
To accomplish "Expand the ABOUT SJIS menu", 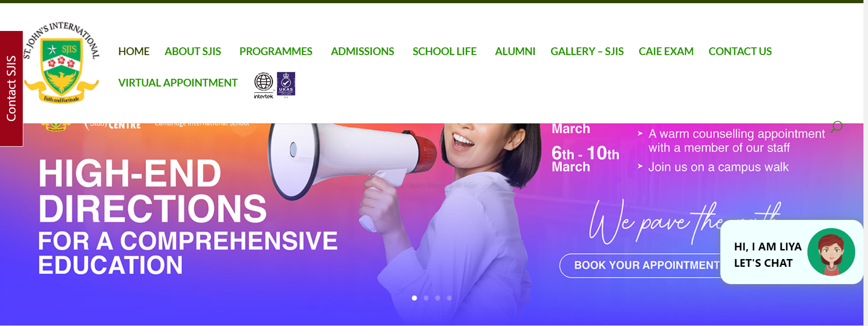I will click(x=193, y=51).
